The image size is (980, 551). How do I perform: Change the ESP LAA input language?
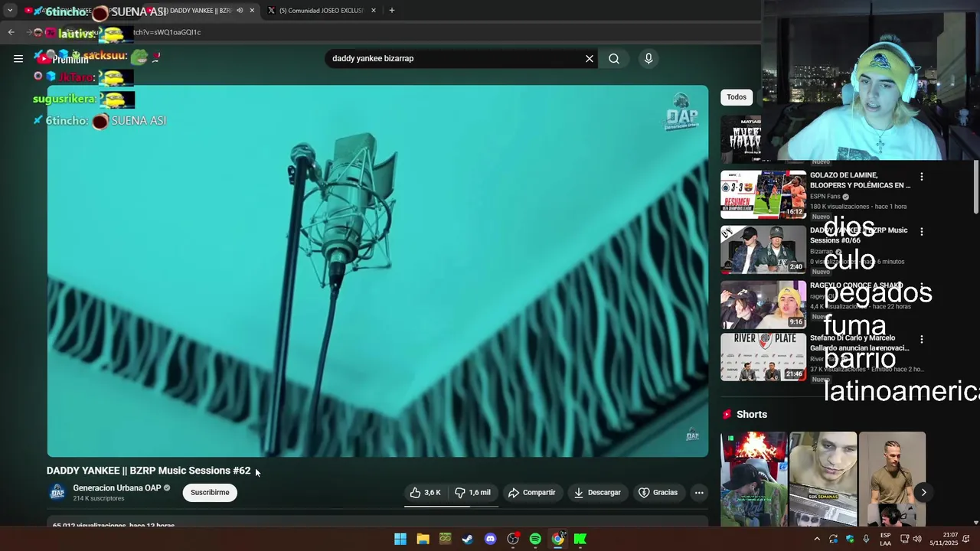pyautogui.click(x=885, y=540)
